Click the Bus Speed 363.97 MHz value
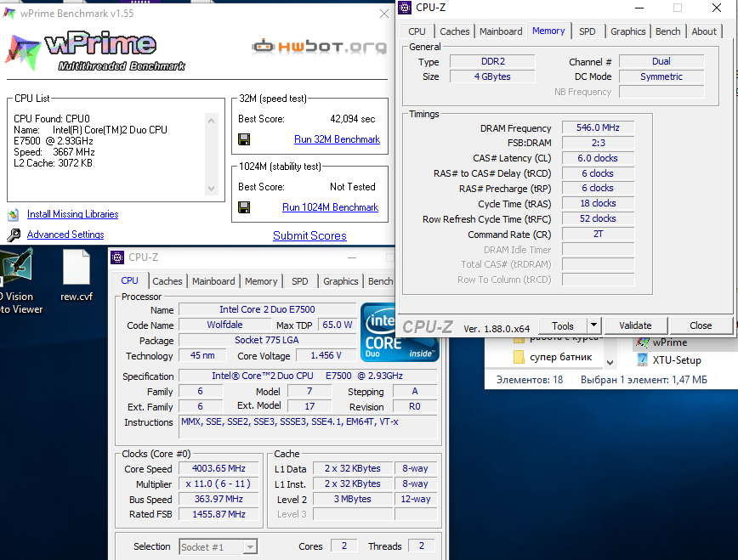Viewport: 738px width, 560px height. coord(219,499)
